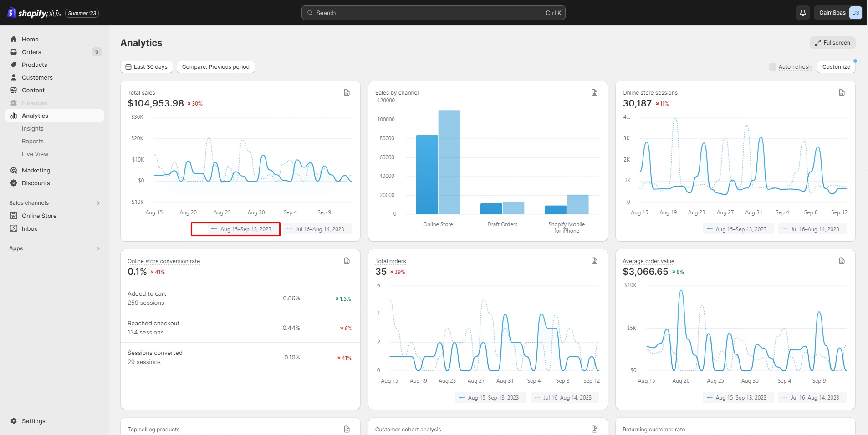Enable the Auto-refresh checkbox
The height and width of the screenshot is (435, 868).
(773, 67)
